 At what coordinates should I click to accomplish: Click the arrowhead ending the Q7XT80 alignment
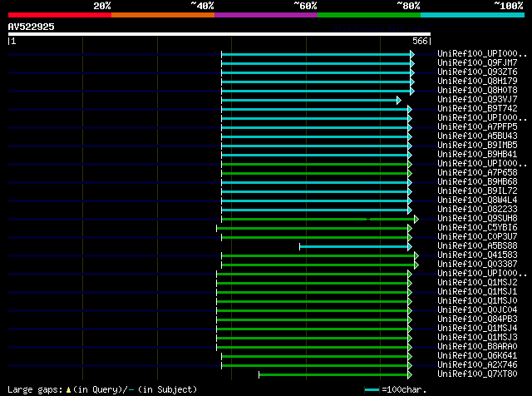pos(410,375)
